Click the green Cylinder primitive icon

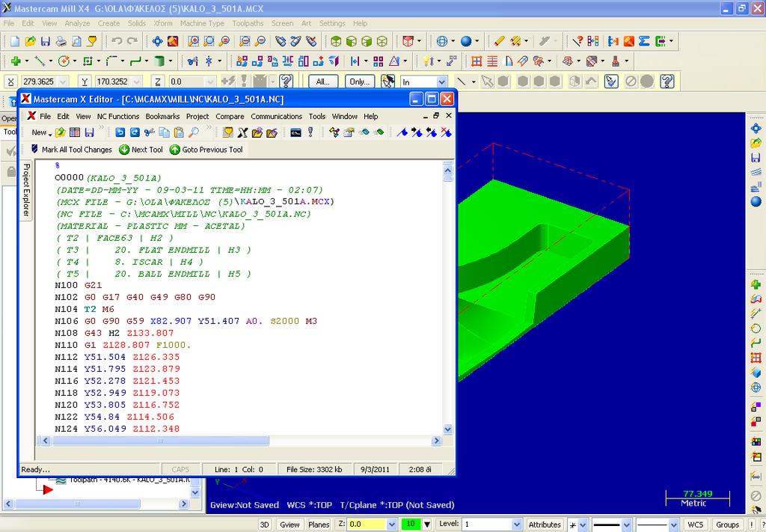pos(159,61)
